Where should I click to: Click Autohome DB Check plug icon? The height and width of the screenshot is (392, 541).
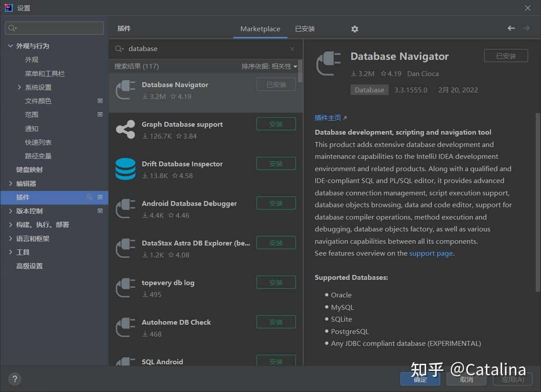(x=125, y=328)
